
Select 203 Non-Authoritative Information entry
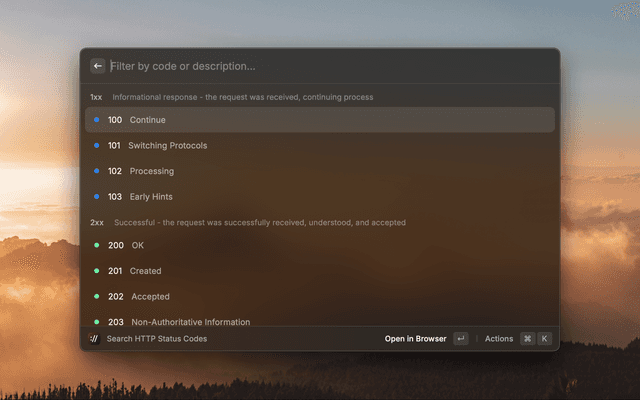coord(320,321)
